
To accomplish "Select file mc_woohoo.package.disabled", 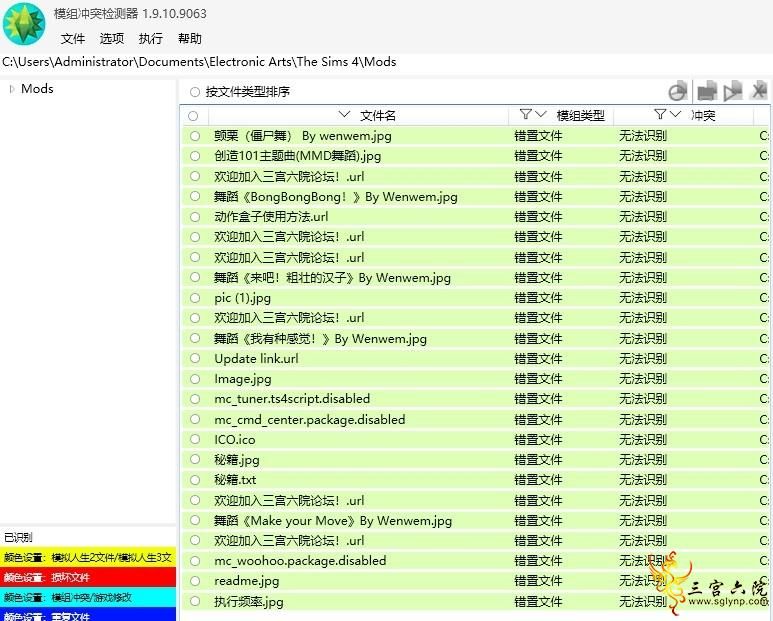I will click(x=300, y=560).
